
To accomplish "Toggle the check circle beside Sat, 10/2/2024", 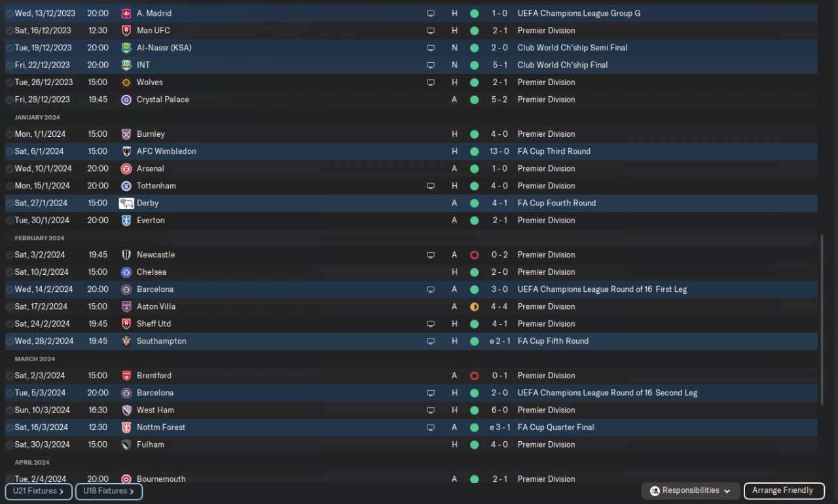I will [x=9, y=272].
